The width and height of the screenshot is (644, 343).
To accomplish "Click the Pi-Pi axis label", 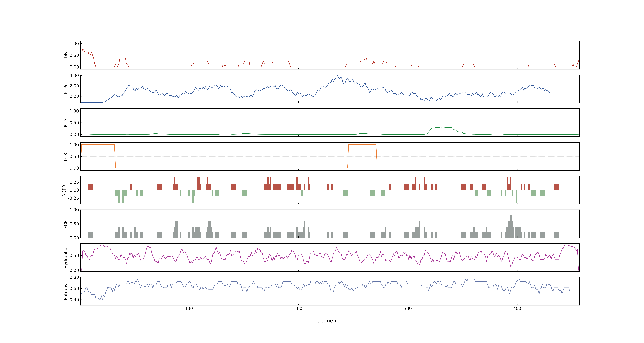I will tap(66, 89).
